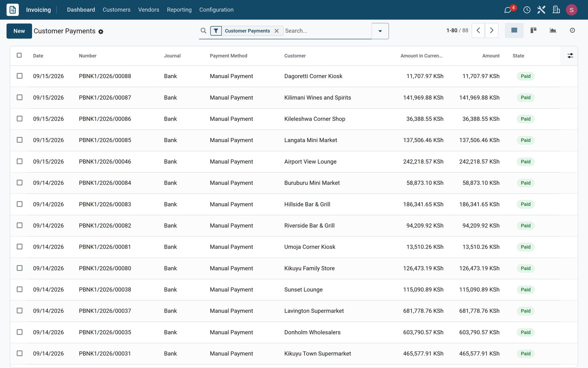Open the company switcher building icon

(556, 10)
